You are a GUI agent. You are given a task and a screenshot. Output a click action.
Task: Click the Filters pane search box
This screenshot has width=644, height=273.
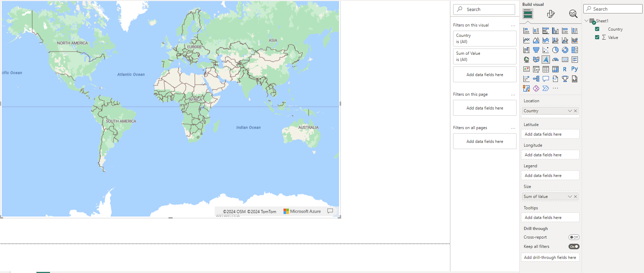pyautogui.click(x=484, y=9)
